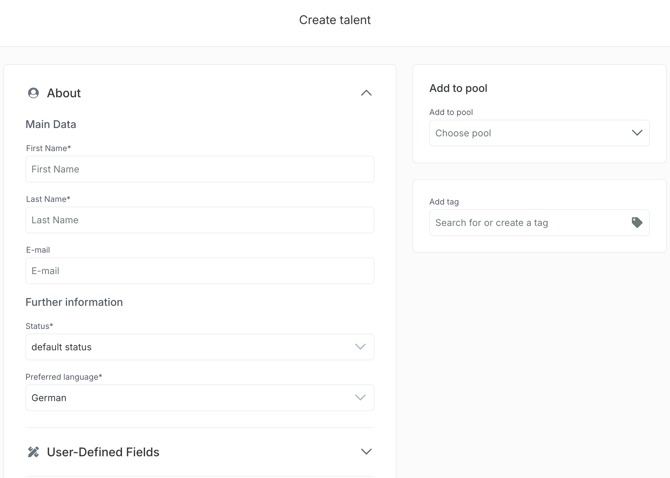The width and height of the screenshot is (670, 478).
Task: Expand the User-Defined Fields section chevron
Action: [x=366, y=452]
